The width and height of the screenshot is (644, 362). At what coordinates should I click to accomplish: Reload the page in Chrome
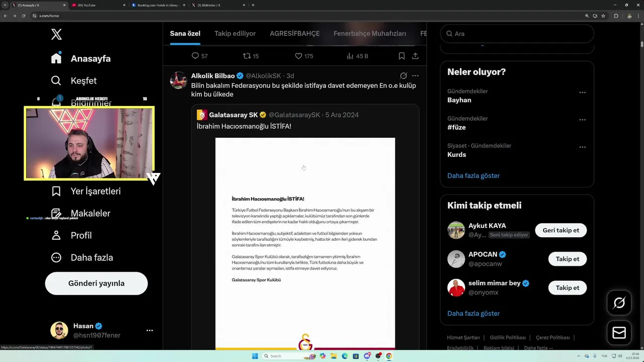coord(23,16)
